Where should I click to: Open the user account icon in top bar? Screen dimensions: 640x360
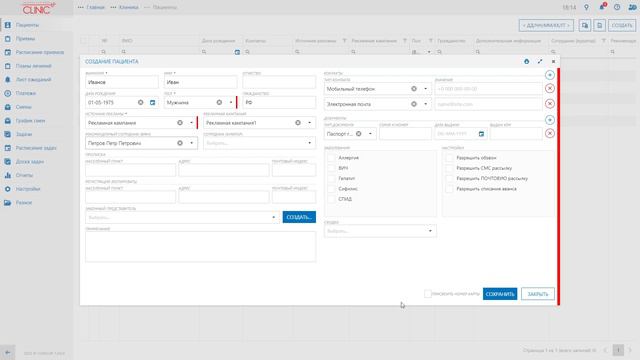632,7
